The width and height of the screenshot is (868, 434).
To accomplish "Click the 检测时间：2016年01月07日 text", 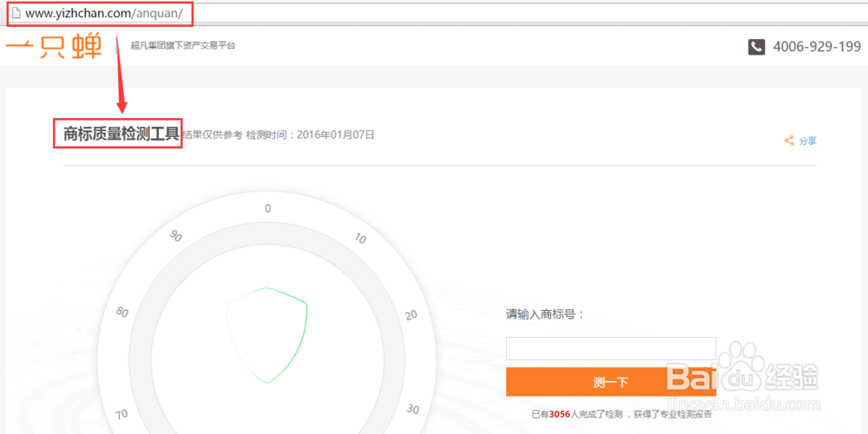I will pyautogui.click(x=310, y=135).
